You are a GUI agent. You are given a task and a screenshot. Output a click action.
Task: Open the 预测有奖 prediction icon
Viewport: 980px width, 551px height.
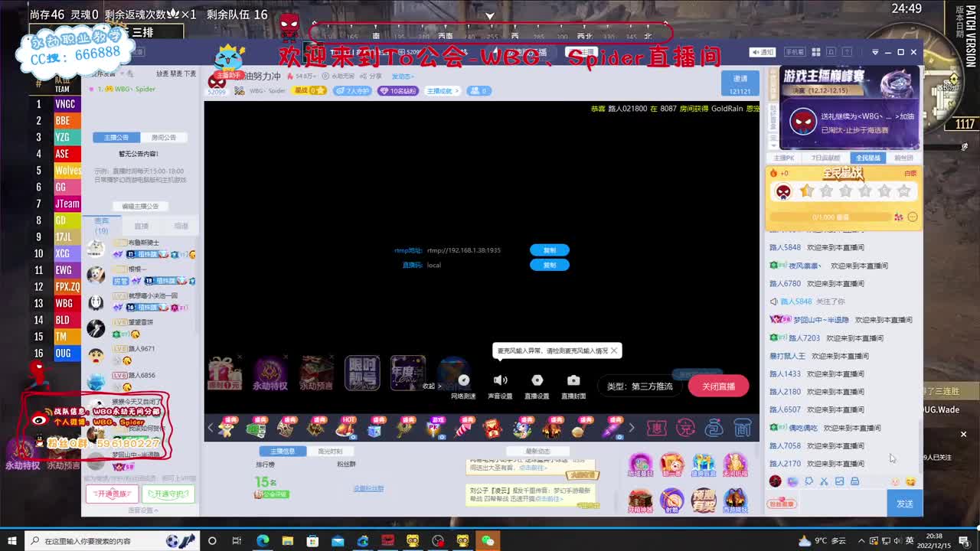704,500
